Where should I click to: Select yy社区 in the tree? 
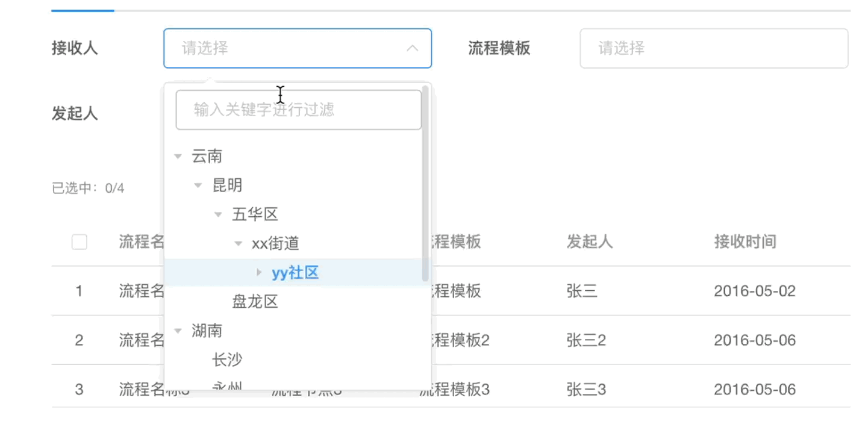pos(295,273)
